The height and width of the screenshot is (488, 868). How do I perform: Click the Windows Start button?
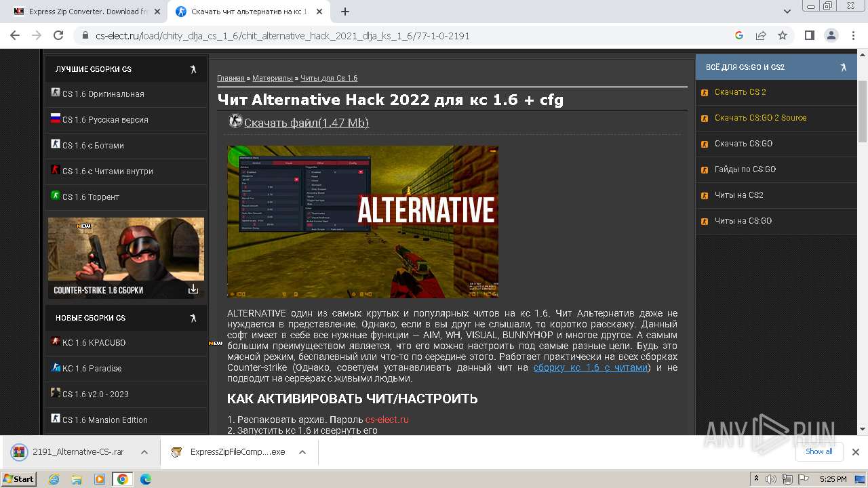pyautogui.click(x=19, y=479)
